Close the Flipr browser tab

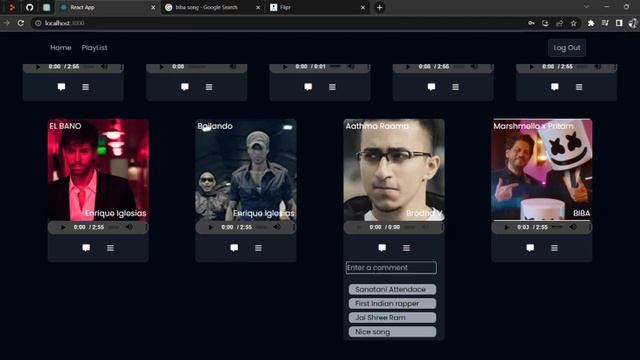[363, 7]
